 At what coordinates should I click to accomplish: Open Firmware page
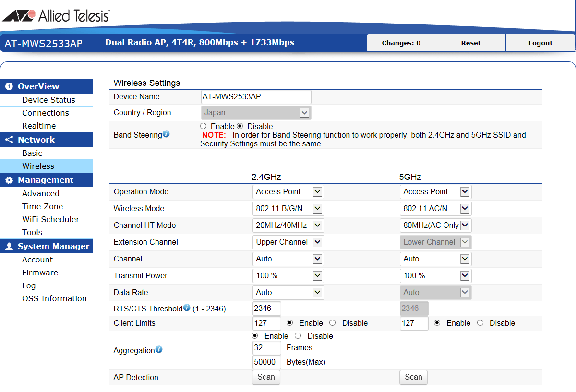coord(47,273)
